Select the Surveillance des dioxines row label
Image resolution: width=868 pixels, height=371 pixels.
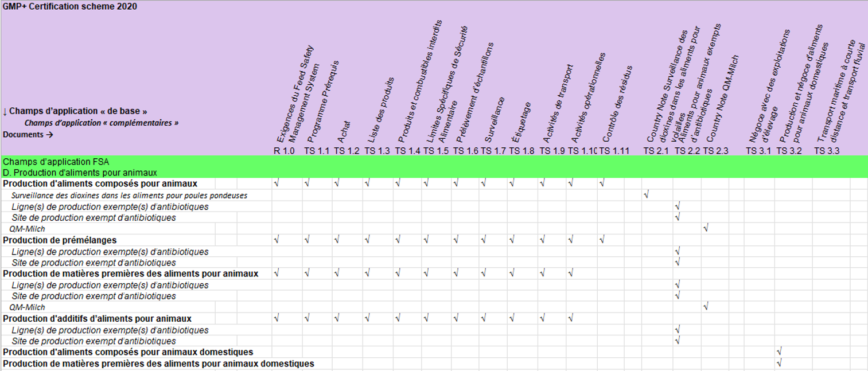click(x=129, y=196)
